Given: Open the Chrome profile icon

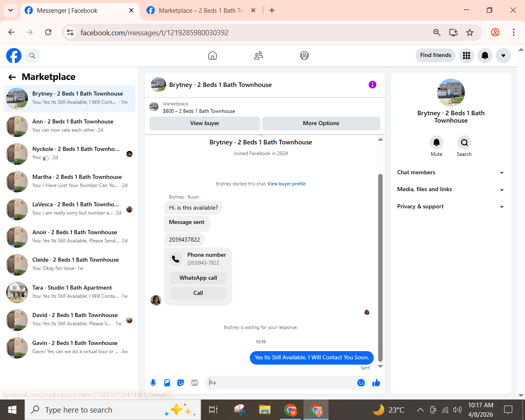Looking at the screenshot, I should (x=495, y=32).
